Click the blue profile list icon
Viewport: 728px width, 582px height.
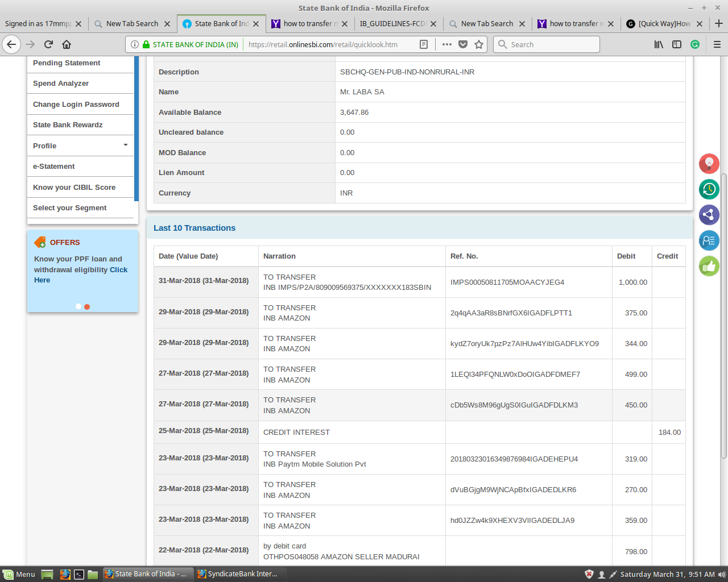709,240
